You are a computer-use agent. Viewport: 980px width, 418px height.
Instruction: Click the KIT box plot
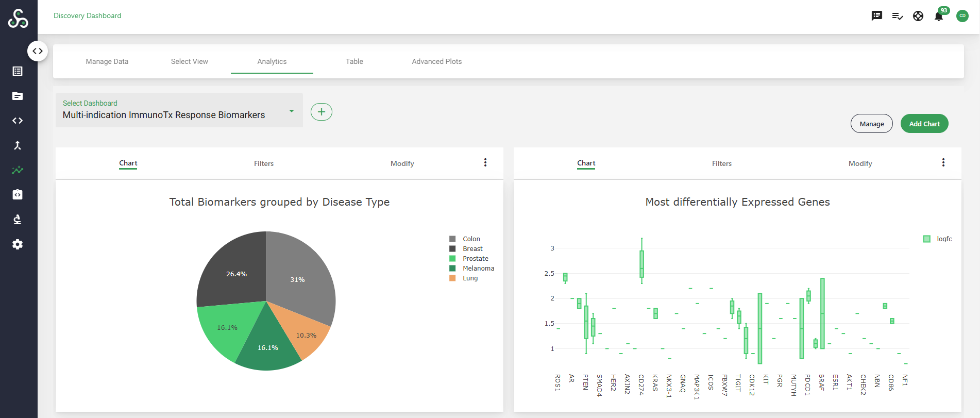760,328
